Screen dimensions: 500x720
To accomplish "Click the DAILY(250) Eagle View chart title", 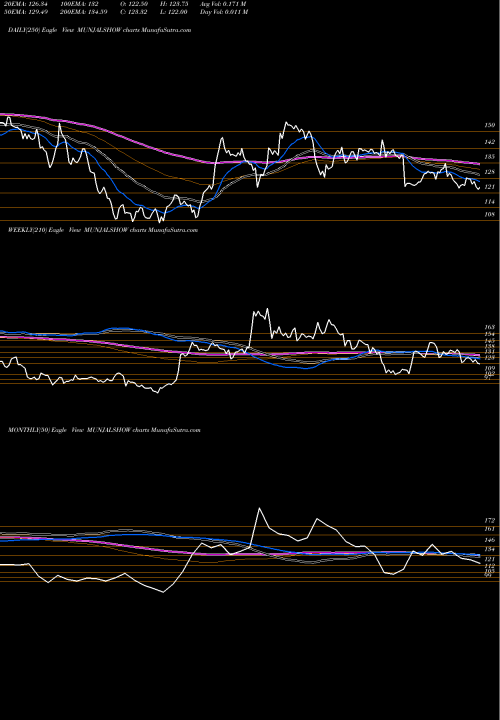I will 100,30.
